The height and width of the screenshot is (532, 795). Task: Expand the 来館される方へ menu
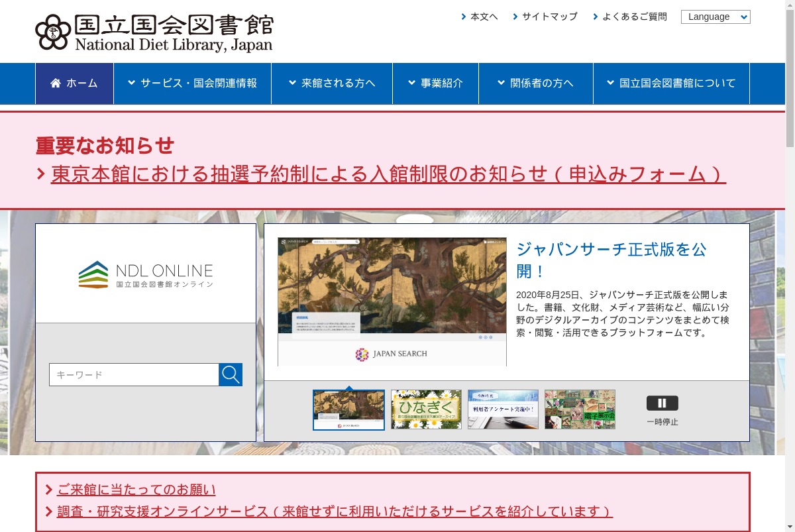tap(332, 83)
